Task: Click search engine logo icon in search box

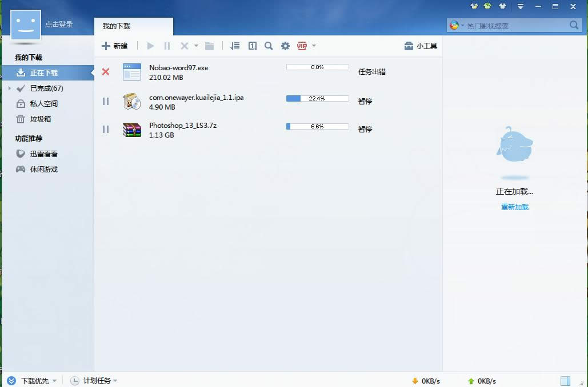Action: click(x=454, y=25)
